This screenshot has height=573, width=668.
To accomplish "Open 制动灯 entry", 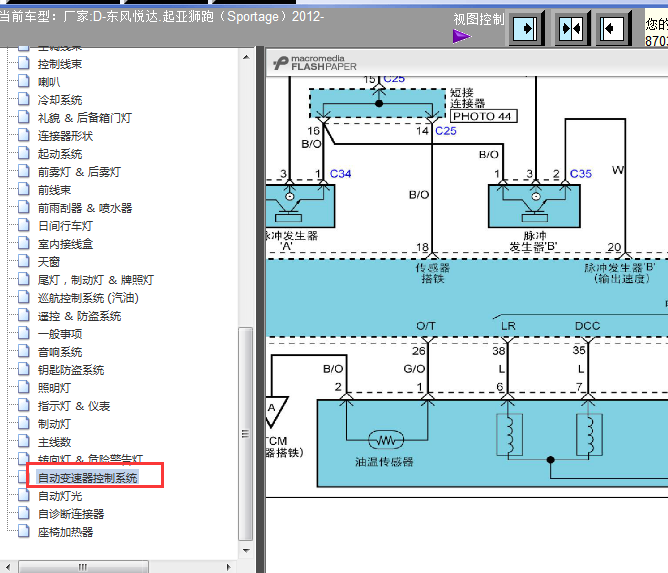I will tap(54, 424).
